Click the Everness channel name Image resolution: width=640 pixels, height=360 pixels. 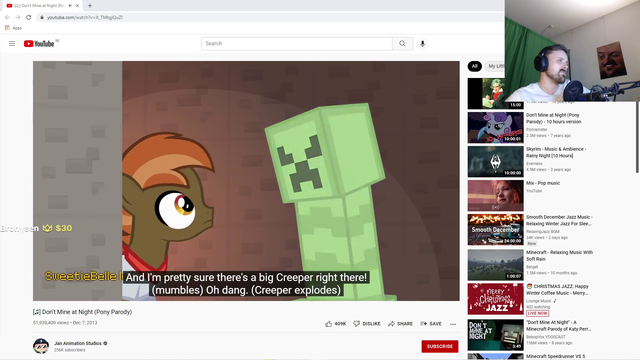pyautogui.click(x=534, y=163)
